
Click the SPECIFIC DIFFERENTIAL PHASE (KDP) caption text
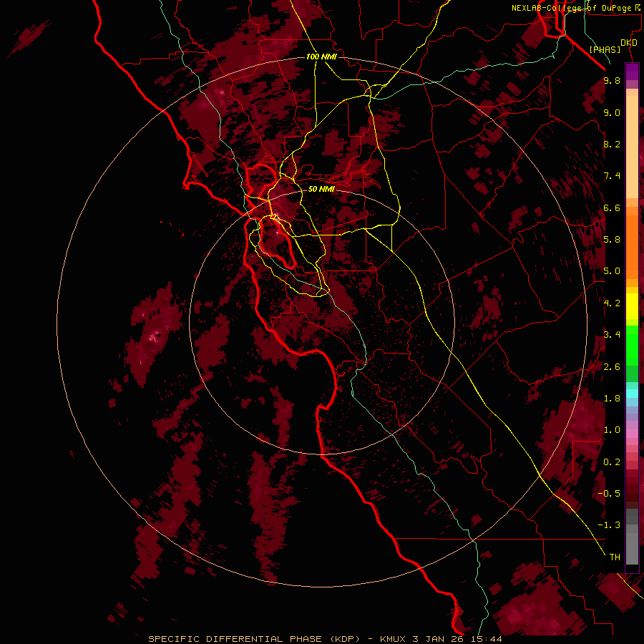[255, 639]
